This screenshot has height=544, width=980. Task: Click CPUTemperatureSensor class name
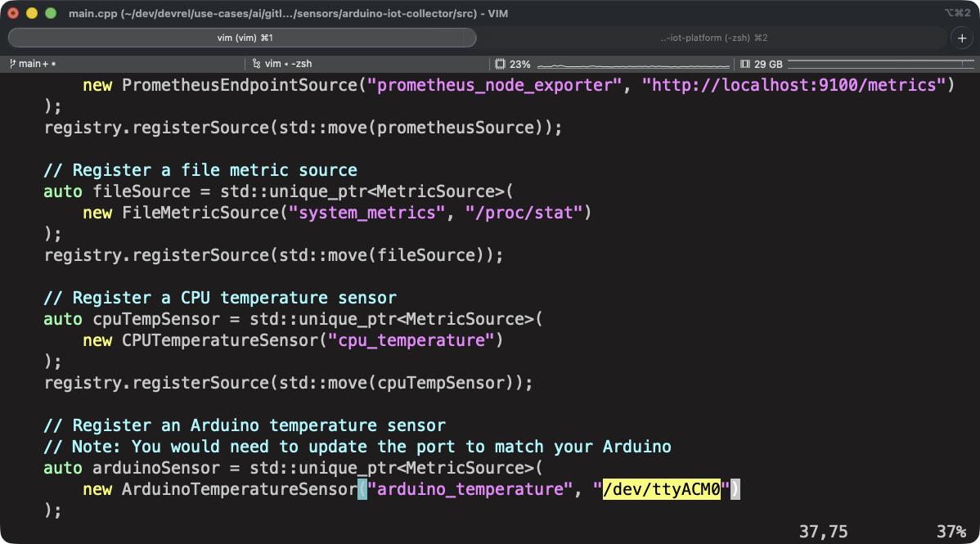pos(220,340)
